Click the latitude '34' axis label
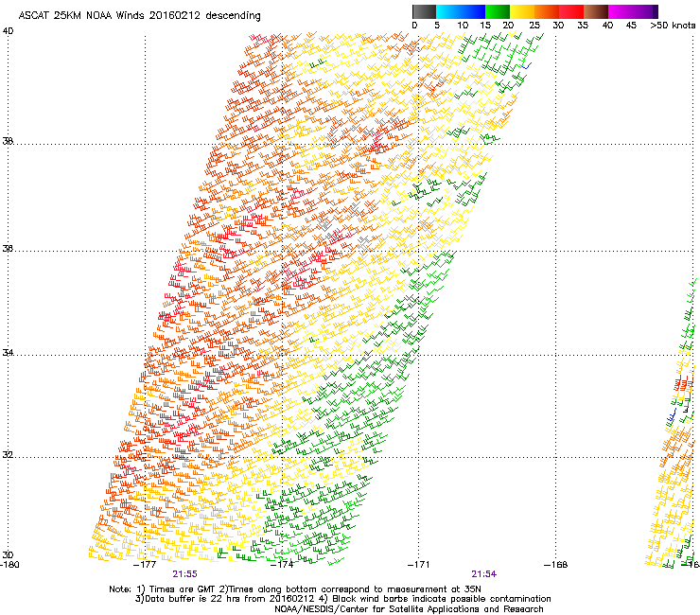Image resolution: width=700 pixels, height=615 pixels. click(8, 352)
